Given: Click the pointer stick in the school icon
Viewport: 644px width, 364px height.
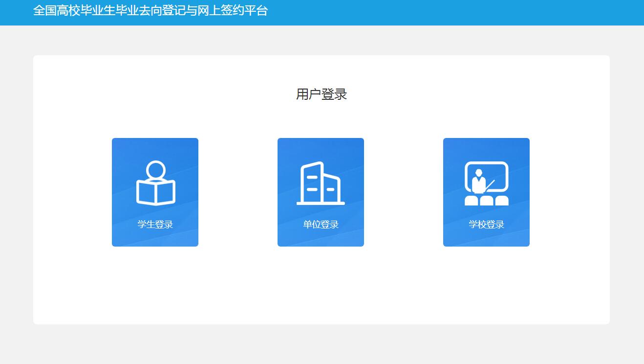Looking at the screenshot, I should 490,185.
